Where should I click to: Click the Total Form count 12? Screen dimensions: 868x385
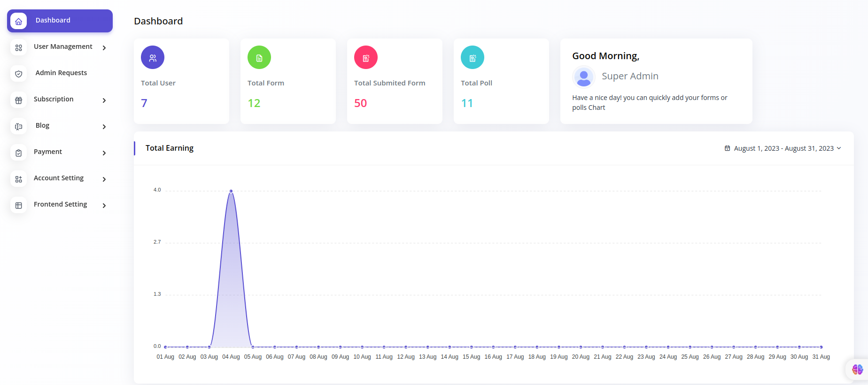point(254,103)
